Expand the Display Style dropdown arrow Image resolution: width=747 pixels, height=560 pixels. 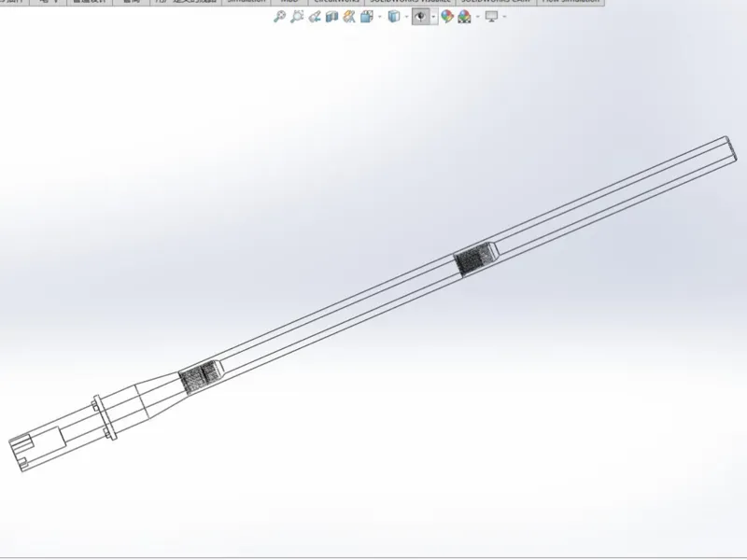click(x=406, y=17)
